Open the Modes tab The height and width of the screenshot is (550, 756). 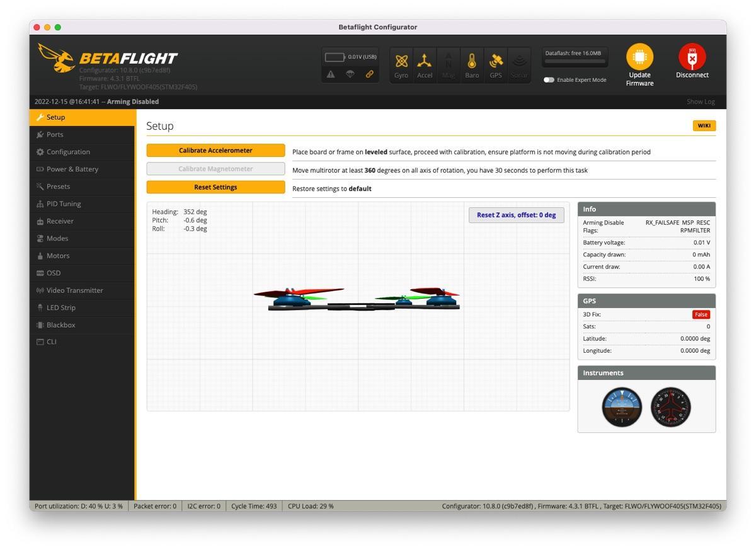82,238
